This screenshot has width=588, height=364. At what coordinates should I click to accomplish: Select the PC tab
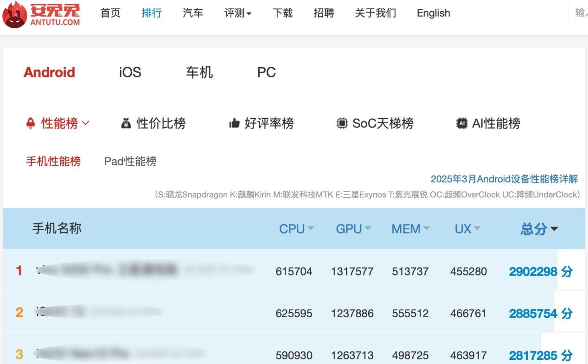point(267,72)
